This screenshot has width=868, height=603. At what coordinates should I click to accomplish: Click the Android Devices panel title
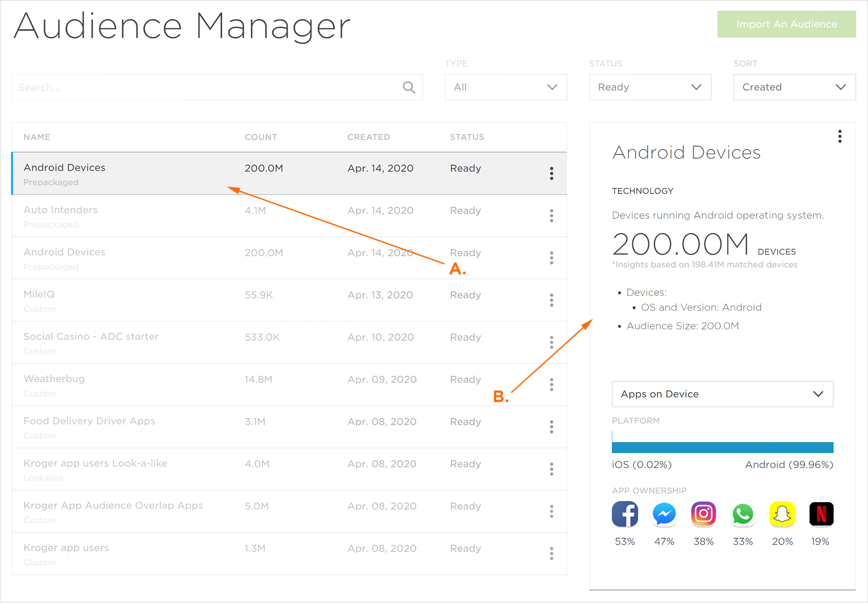click(x=686, y=153)
